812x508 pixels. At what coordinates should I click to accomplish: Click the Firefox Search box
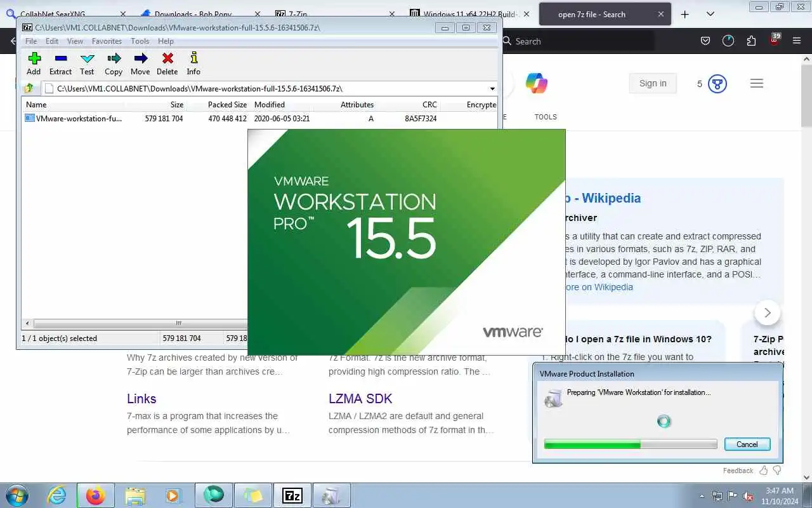click(577, 41)
